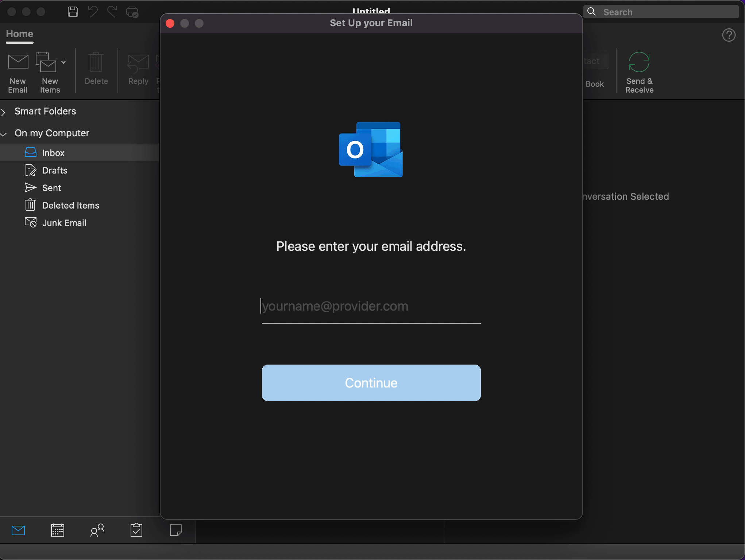Switch to Calendar view icon
The width and height of the screenshot is (745, 560).
pyautogui.click(x=58, y=530)
